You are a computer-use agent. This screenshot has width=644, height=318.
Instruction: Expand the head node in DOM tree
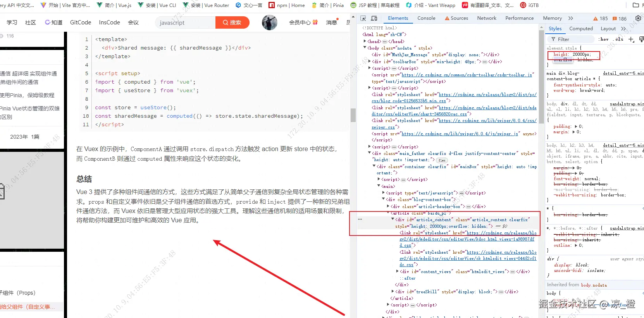pyautogui.click(x=365, y=41)
